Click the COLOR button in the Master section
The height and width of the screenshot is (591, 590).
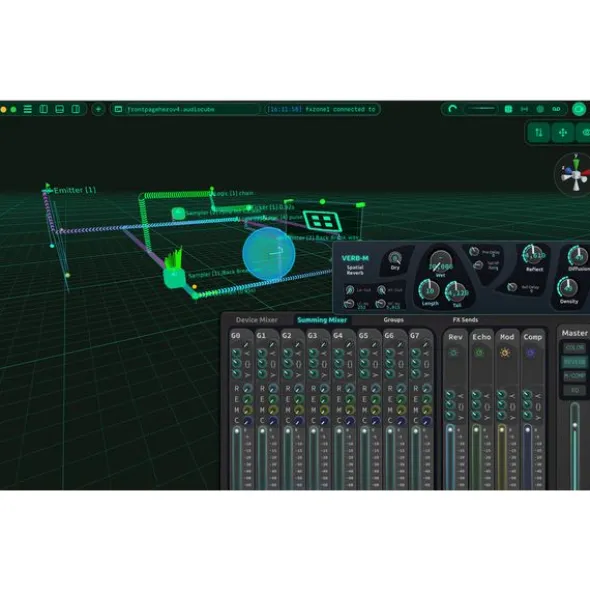575,348
